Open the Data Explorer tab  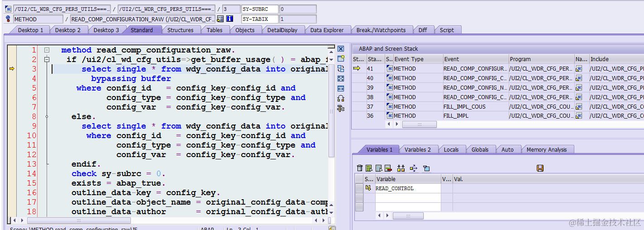pyautogui.click(x=327, y=30)
